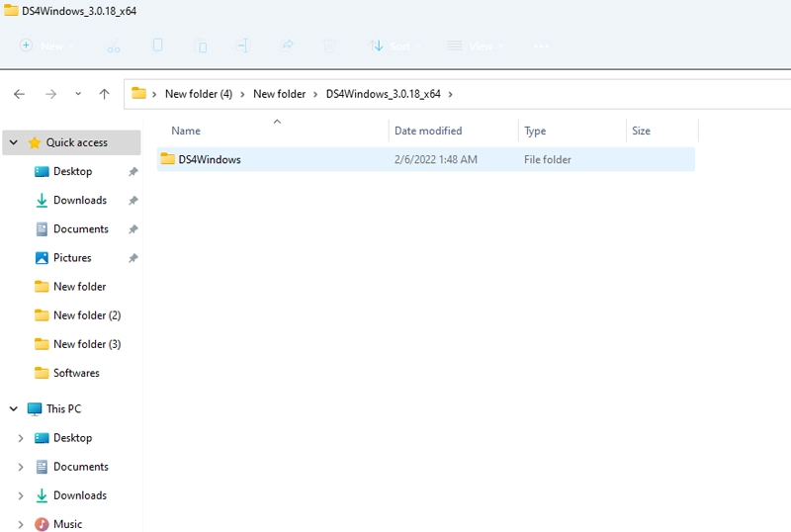The width and height of the screenshot is (791, 532).
Task: Click the Back navigation arrow
Action: coord(19,94)
